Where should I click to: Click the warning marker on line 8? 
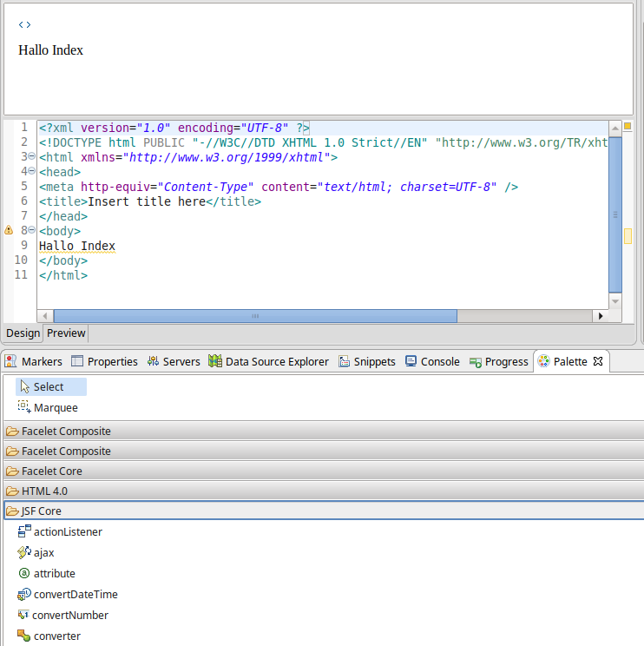point(9,231)
